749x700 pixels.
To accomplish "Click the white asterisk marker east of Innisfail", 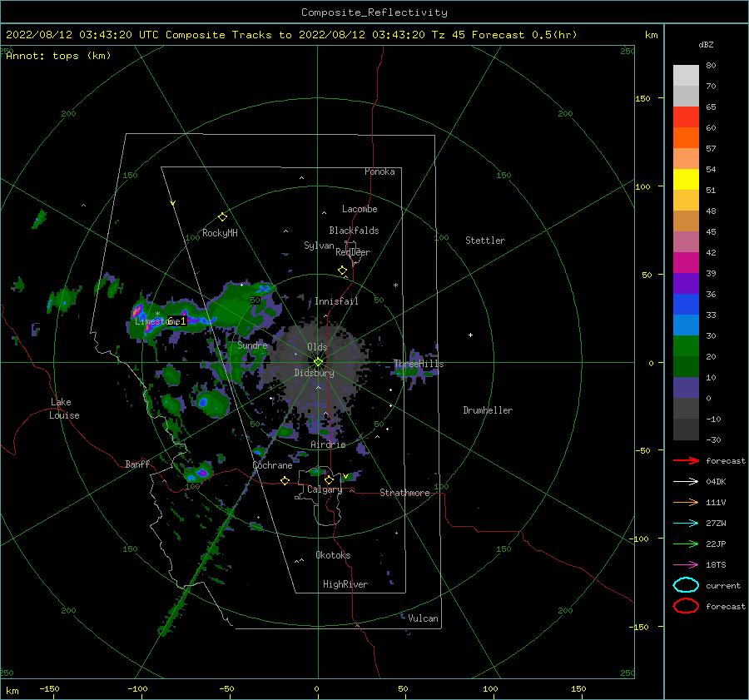I will tap(395, 285).
